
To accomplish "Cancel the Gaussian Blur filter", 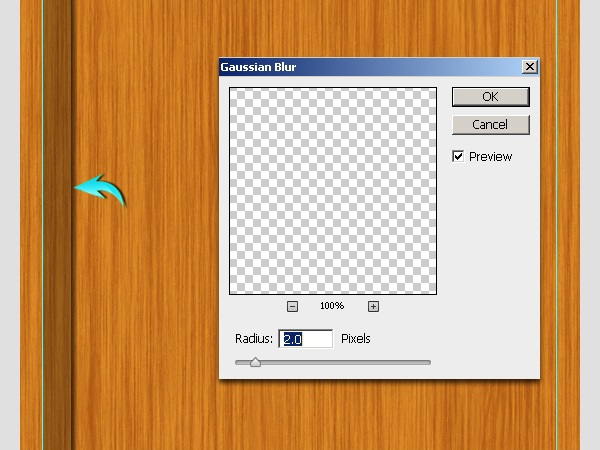I will pos(491,125).
